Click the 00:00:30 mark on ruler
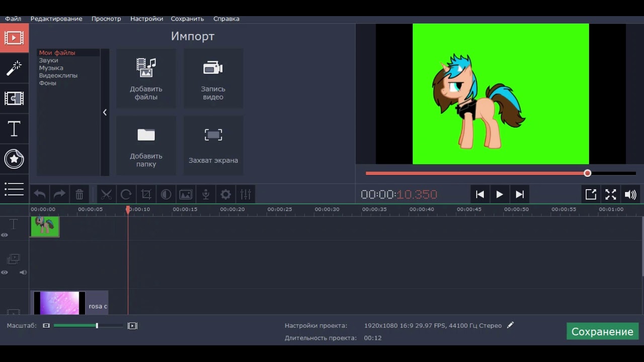 (x=327, y=209)
